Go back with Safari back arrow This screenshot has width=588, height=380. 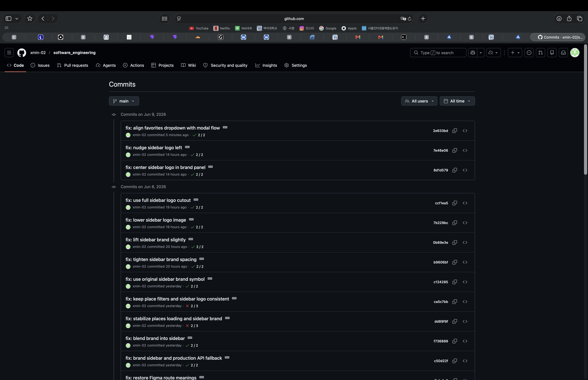43,18
